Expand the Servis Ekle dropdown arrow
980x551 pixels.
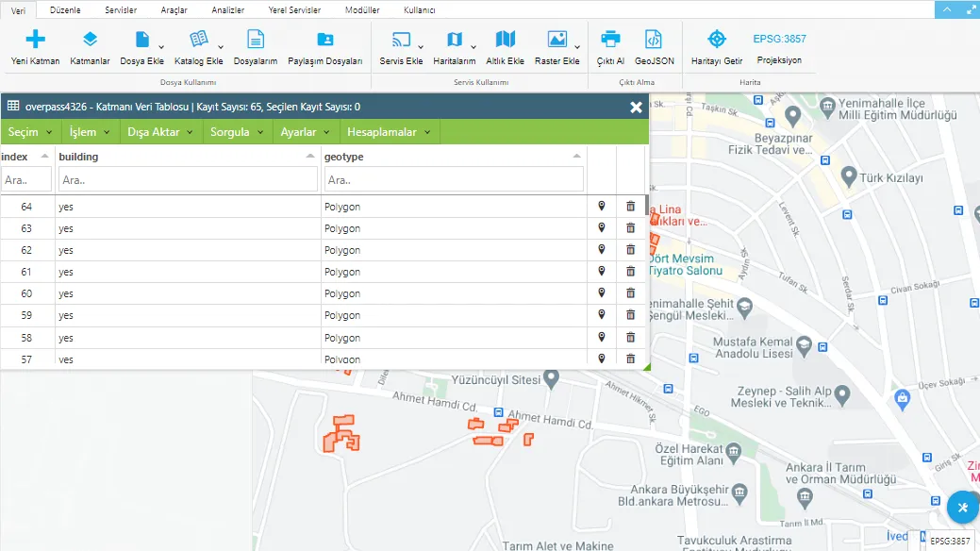(x=421, y=47)
